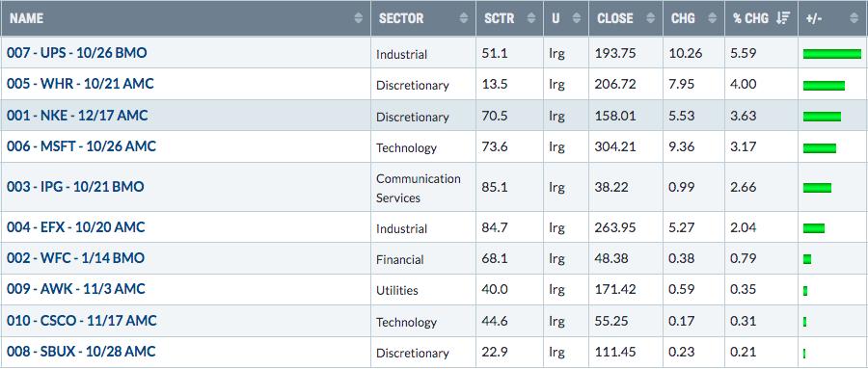The image size is (868, 369).
Task: Click sort arrows in +/- column header
Action: pyautogui.click(x=854, y=18)
